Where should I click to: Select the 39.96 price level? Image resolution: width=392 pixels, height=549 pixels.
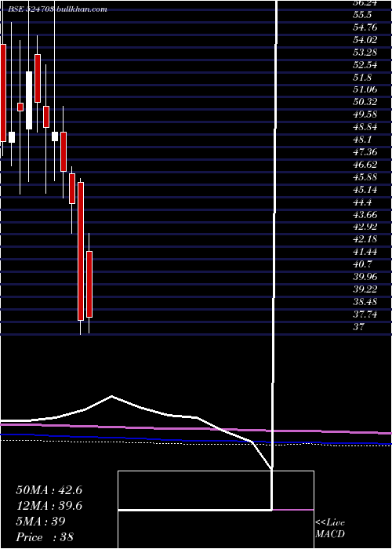click(365, 277)
